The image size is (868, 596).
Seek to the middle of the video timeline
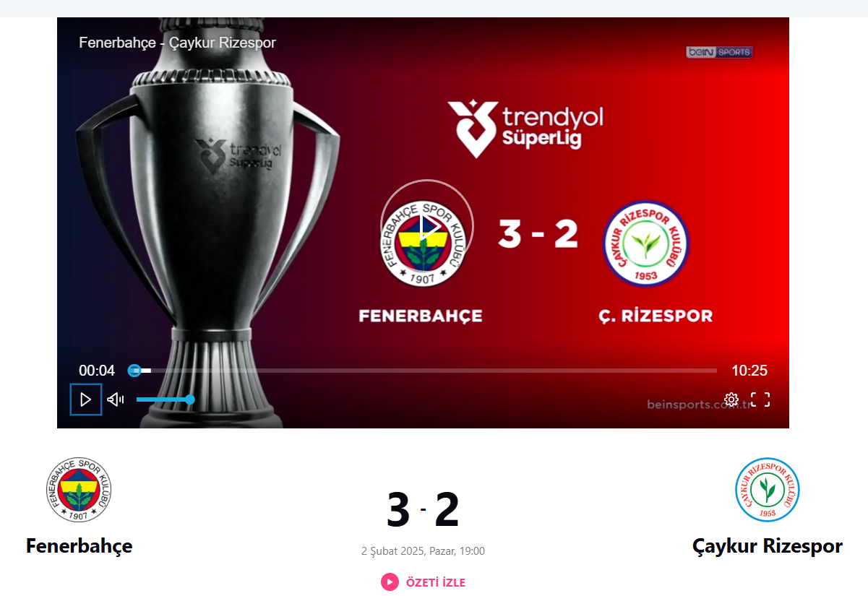423,371
